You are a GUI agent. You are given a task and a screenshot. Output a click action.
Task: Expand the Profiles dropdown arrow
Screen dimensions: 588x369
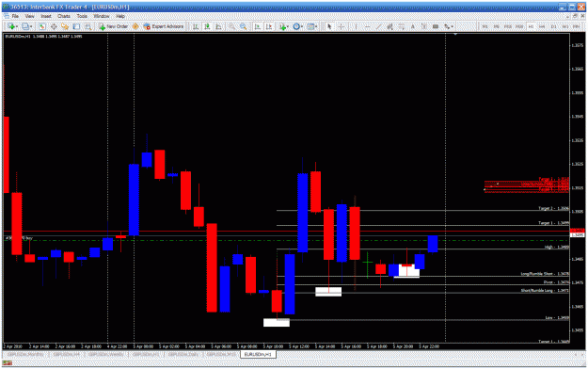(x=31, y=26)
